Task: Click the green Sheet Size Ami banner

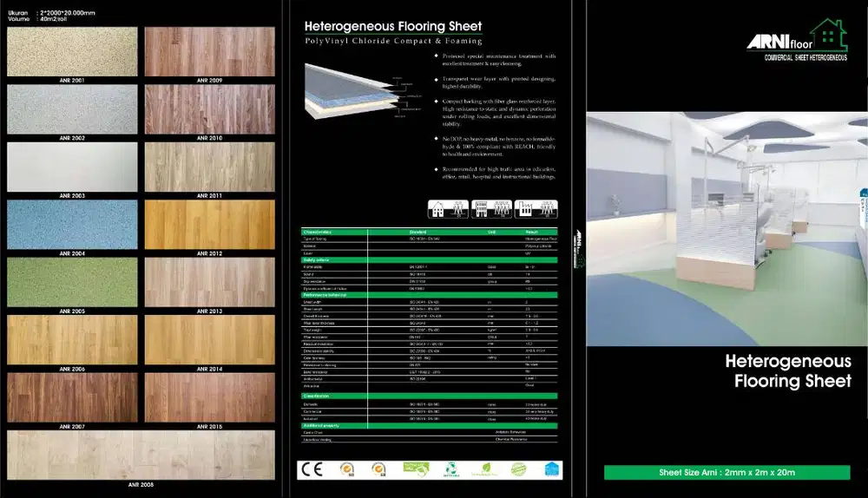Action: 727,472
